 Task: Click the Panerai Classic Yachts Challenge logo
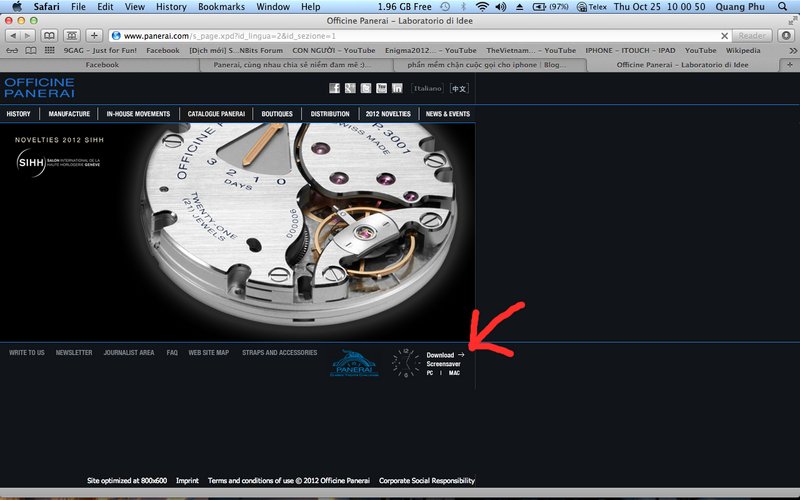[x=353, y=364]
